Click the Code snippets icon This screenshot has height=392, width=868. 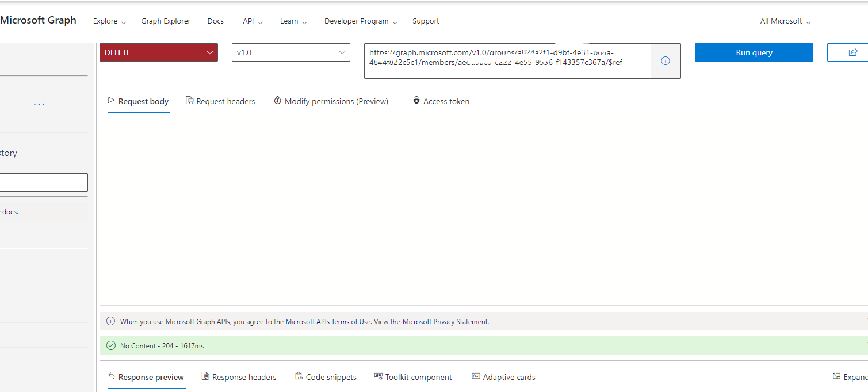(x=299, y=376)
